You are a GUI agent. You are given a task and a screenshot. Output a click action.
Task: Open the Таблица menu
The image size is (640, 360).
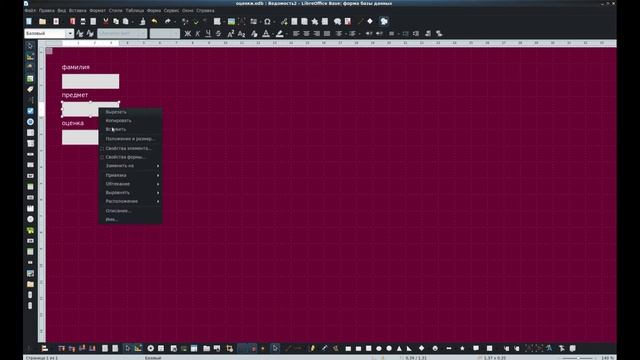click(135, 11)
